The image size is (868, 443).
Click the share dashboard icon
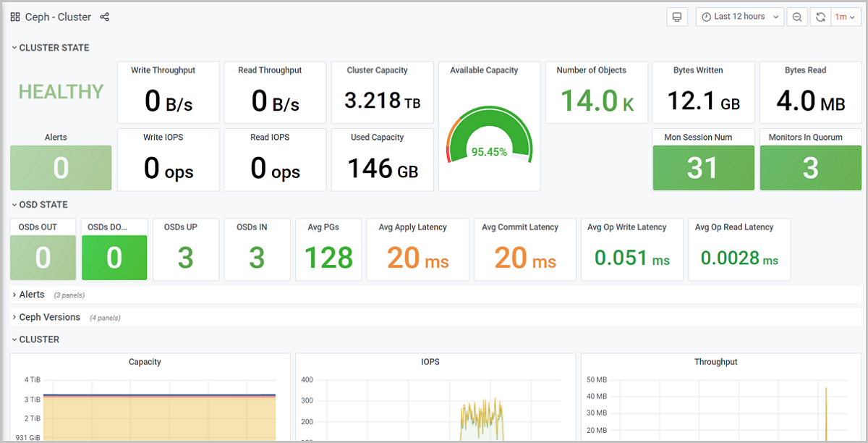[104, 17]
